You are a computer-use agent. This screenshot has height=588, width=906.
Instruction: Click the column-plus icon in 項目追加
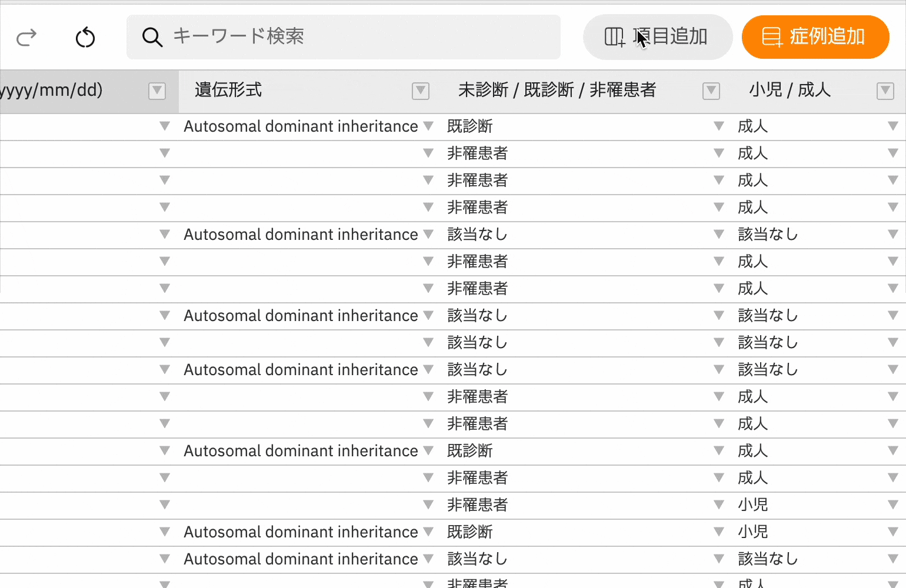click(x=614, y=37)
